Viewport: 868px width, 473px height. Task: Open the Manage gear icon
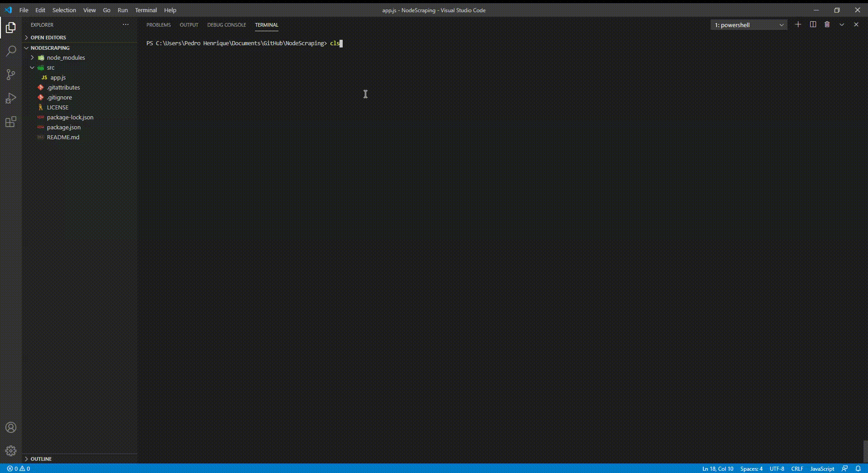click(11, 451)
